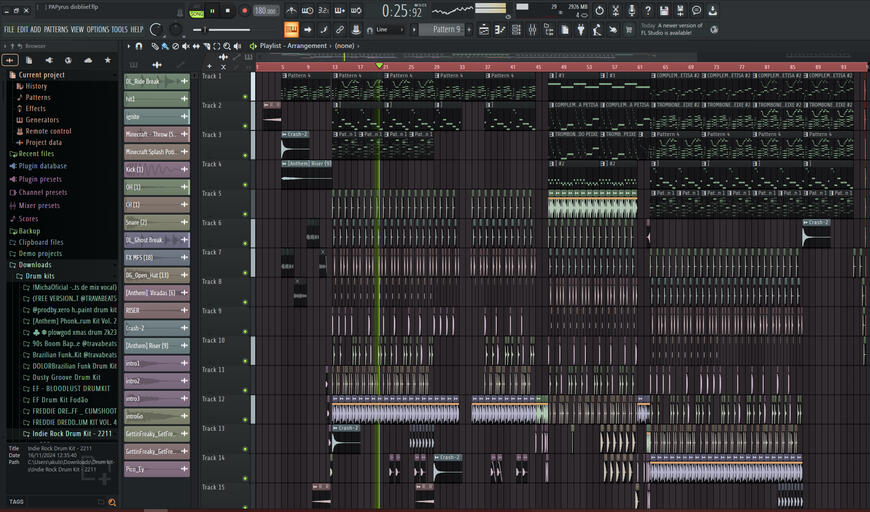Viewport: 870px width, 512px height.
Task: Toggle the metronome icon
Action: pyautogui.click(x=291, y=10)
